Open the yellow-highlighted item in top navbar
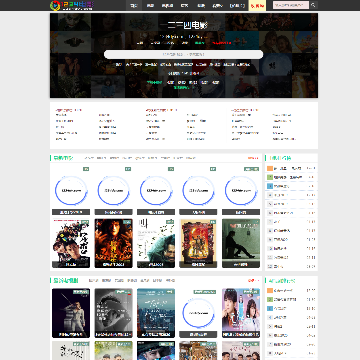 coord(257,5)
